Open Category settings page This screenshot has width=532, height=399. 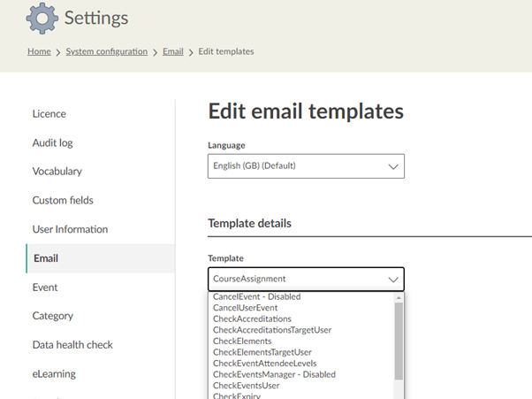coord(53,316)
